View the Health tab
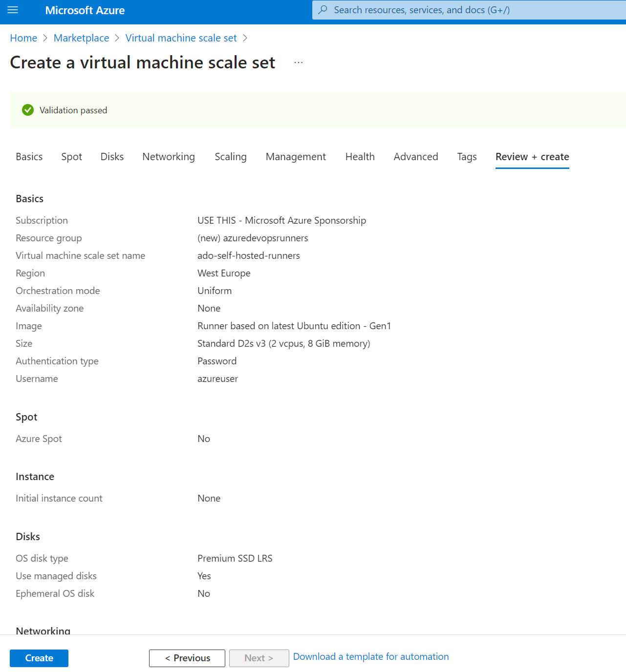Viewport: 626px width, 672px height. pos(360,157)
